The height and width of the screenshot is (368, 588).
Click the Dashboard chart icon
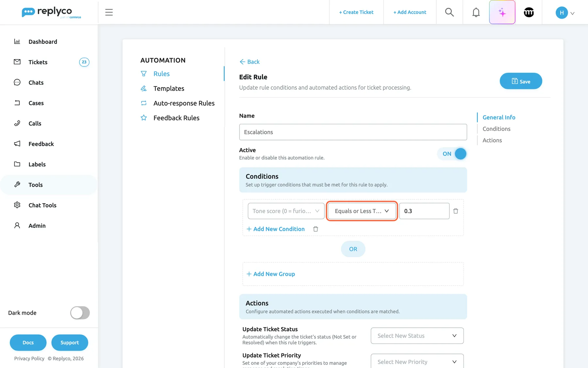[17, 42]
